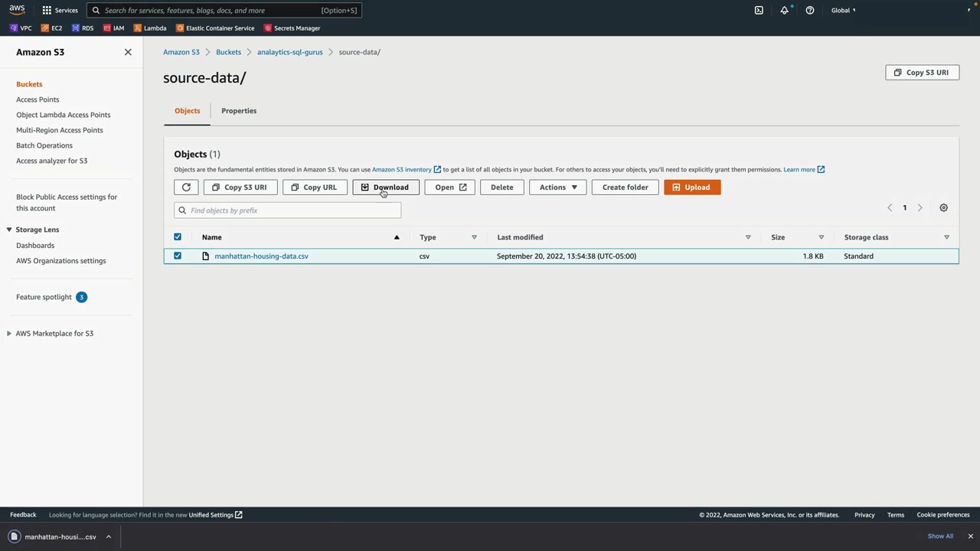
Task: Go to analaytics-sql-gurus breadcrumb
Action: (x=290, y=52)
